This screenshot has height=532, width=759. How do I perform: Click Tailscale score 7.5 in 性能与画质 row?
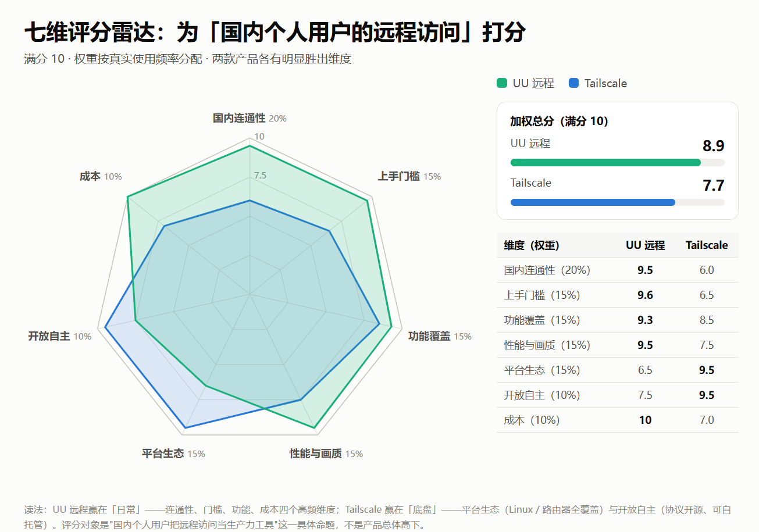tap(707, 345)
